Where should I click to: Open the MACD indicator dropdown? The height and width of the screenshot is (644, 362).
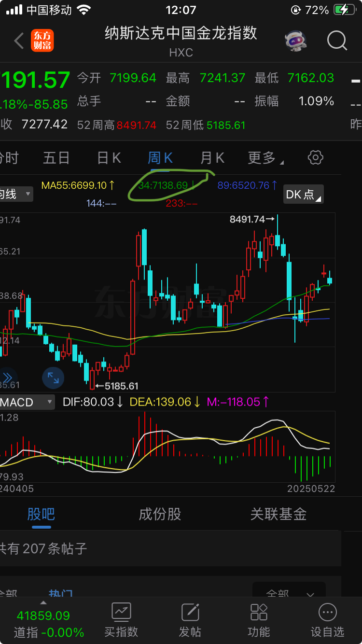point(27,402)
